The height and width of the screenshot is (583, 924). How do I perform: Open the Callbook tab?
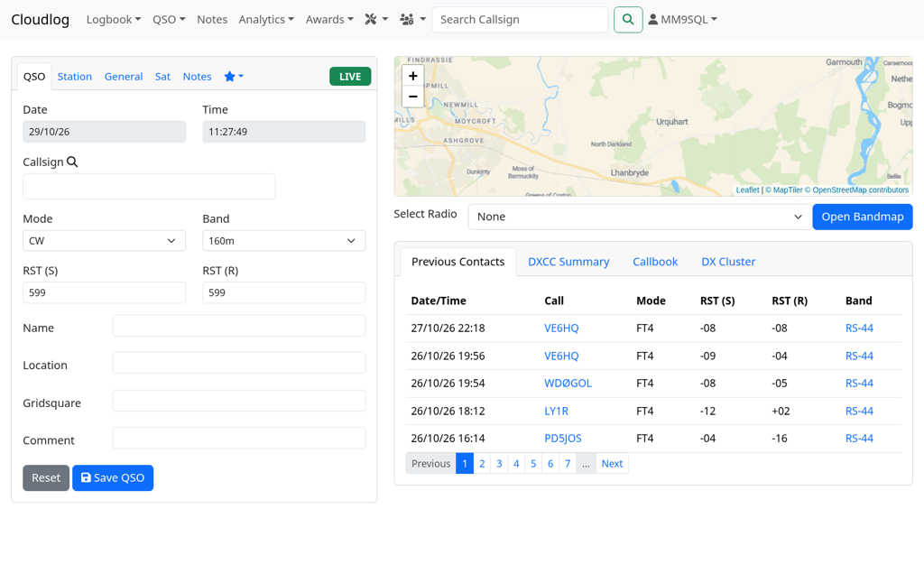pyautogui.click(x=655, y=262)
